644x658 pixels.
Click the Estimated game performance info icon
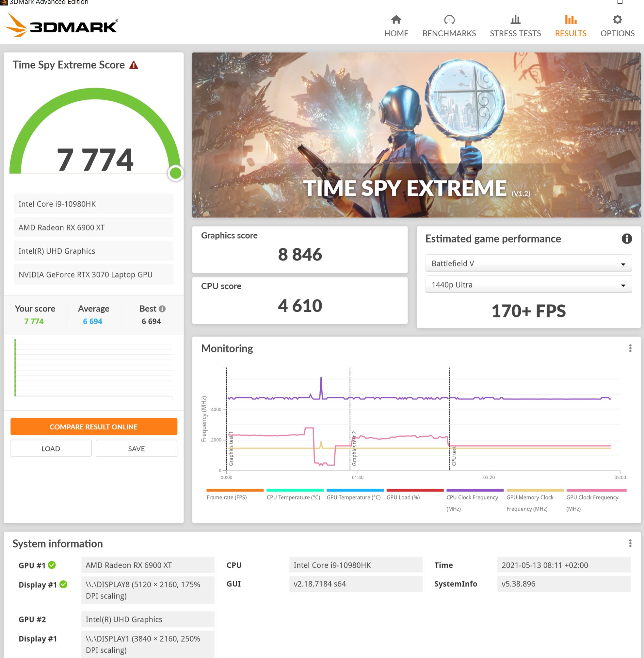pos(626,239)
